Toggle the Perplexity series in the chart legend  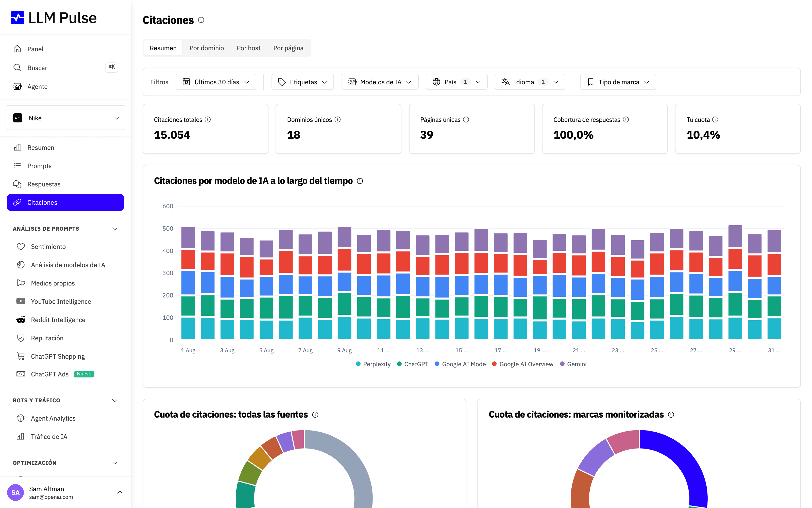click(x=373, y=364)
